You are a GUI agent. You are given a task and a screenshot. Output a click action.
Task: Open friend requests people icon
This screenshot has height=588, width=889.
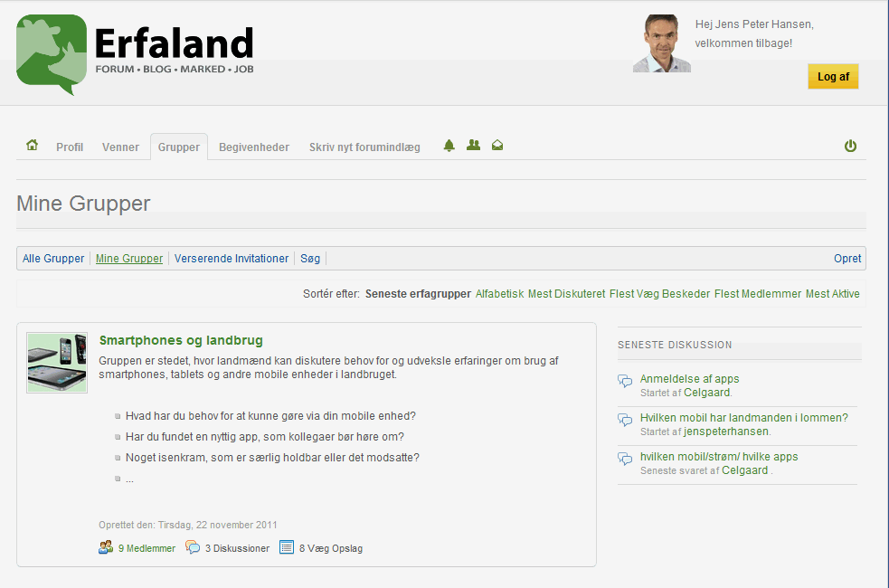(x=473, y=146)
